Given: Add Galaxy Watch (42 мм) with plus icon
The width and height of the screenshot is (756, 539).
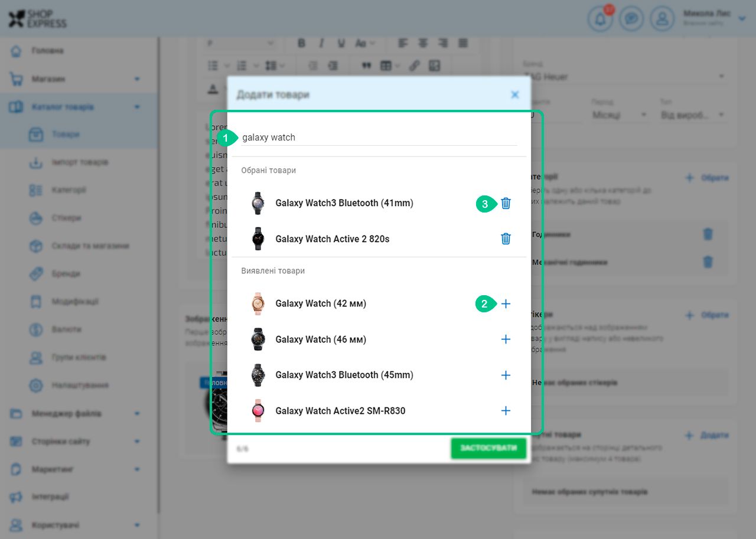Looking at the screenshot, I should pyautogui.click(x=506, y=303).
